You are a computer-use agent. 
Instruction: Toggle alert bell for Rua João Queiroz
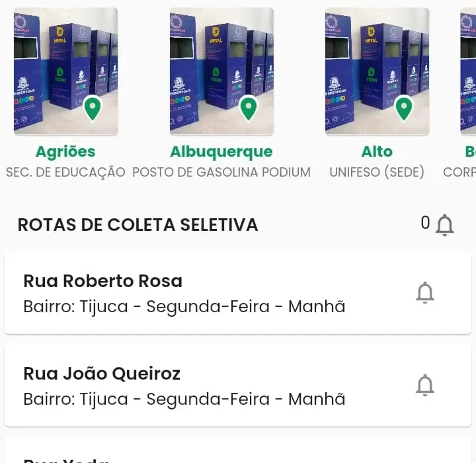[425, 385]
